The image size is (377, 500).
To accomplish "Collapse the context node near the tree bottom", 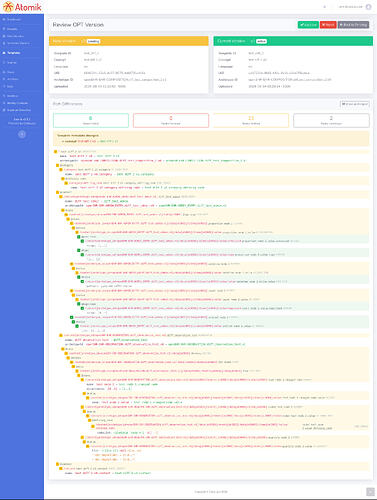I will [57, 464].
